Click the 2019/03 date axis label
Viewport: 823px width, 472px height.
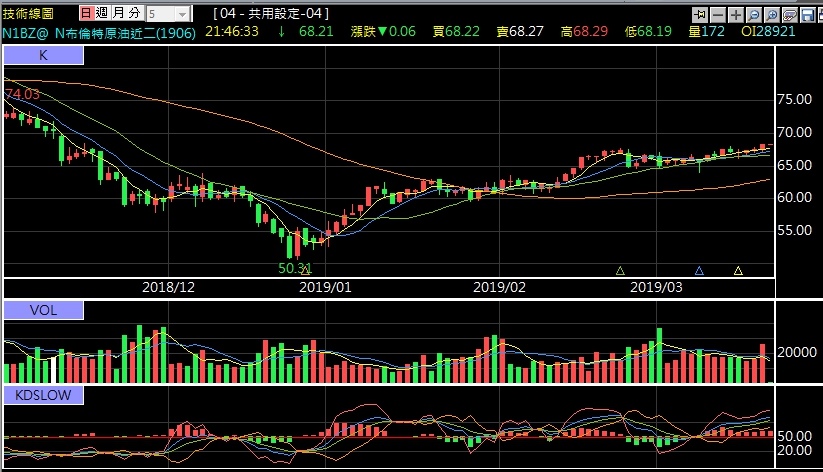656,287
